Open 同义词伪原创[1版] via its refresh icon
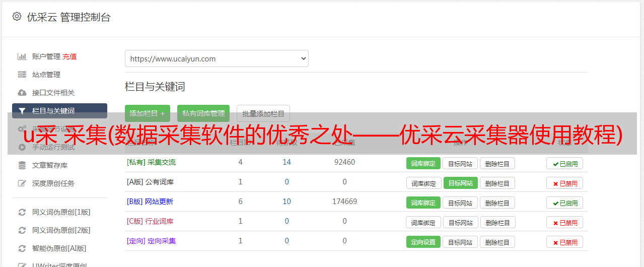Viewport: 644px width, 267px height. click(x=22, y=212)
